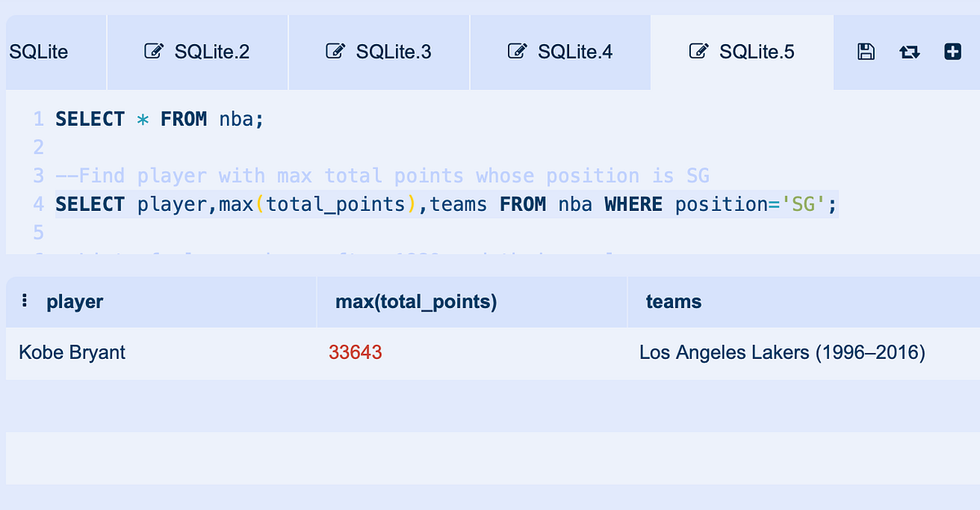Image resolution: width=980 pixels, height=510 pixels.
Task: Click the red 33643 points value
Action: coord(355,352)
